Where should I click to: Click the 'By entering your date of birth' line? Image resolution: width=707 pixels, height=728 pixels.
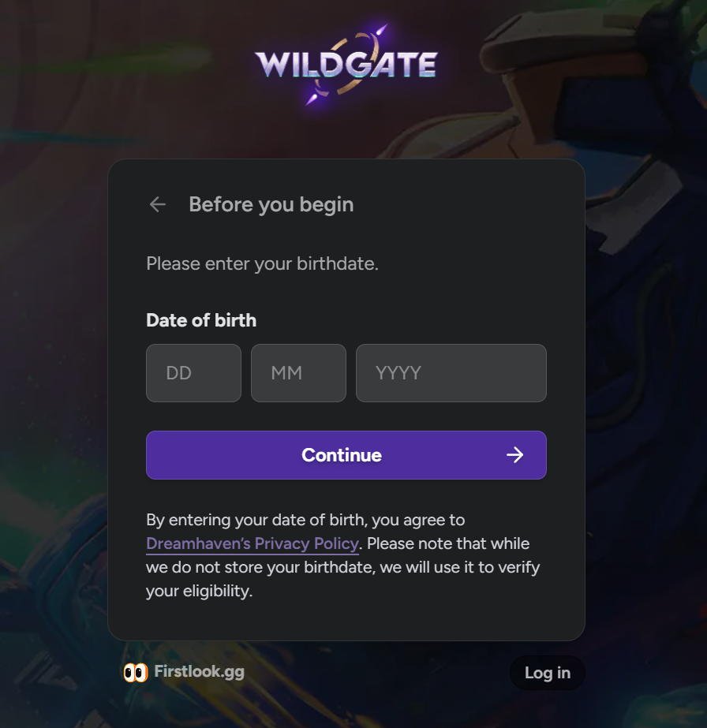click(x=305, y=520)
